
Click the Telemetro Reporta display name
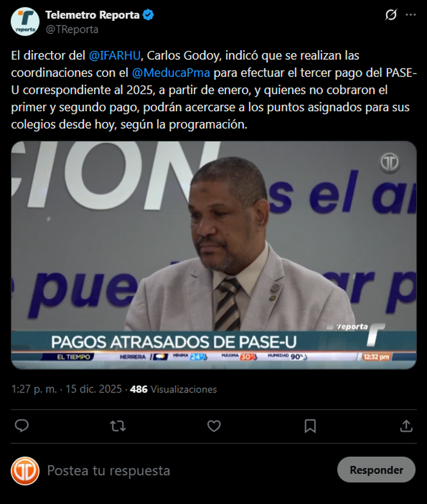click(92, 15)
